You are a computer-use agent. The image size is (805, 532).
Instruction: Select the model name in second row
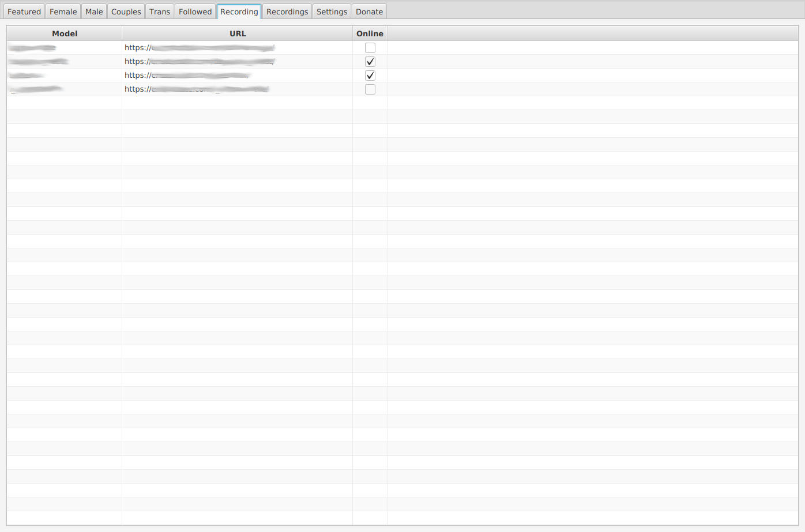[39, 62]
